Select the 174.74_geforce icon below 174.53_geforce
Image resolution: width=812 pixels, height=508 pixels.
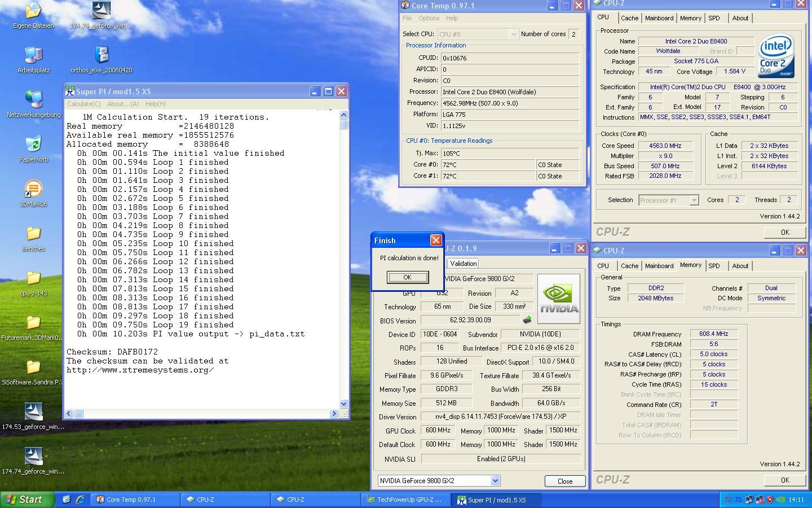pos(33,461)
